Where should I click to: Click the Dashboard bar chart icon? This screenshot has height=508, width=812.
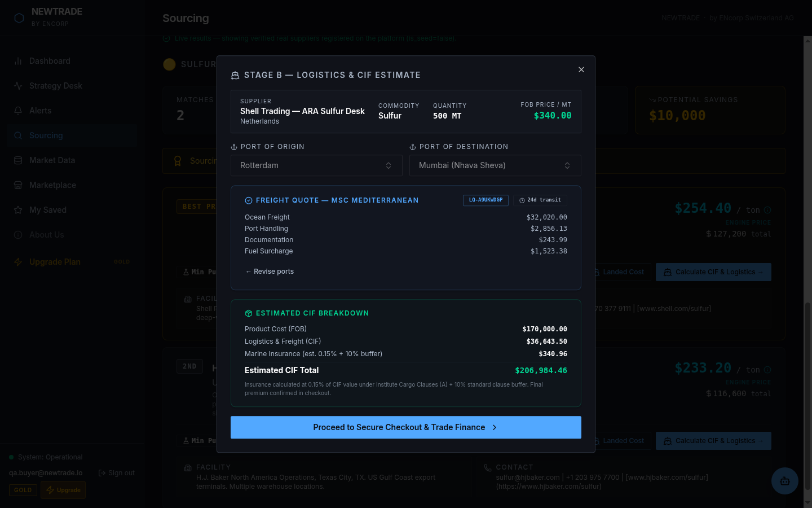[x=18, y=61]
